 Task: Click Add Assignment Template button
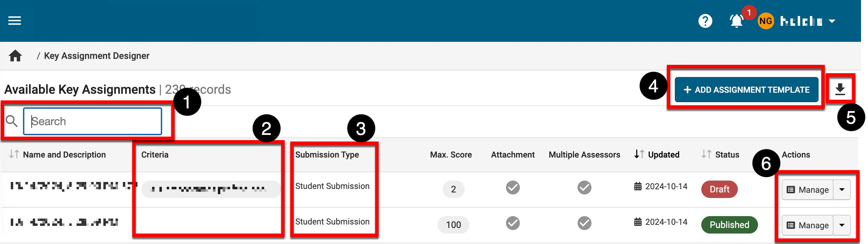tap(746, 90)
